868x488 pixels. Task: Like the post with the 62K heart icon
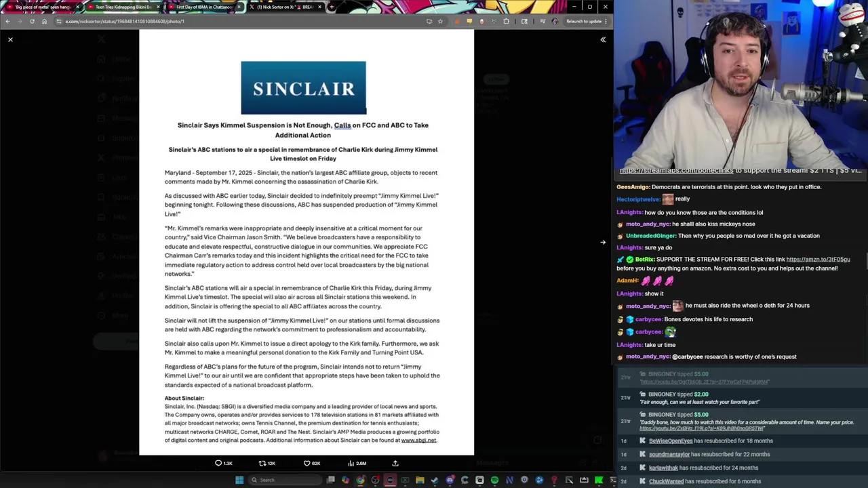(x=312, y=463)
